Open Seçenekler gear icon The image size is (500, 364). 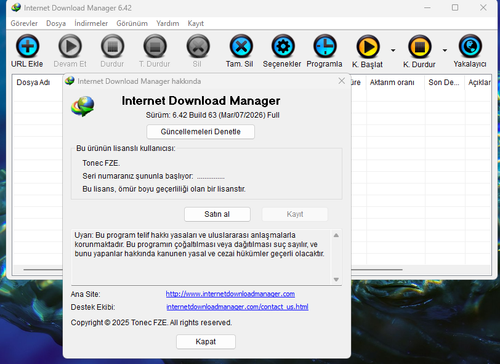(283, 46)
